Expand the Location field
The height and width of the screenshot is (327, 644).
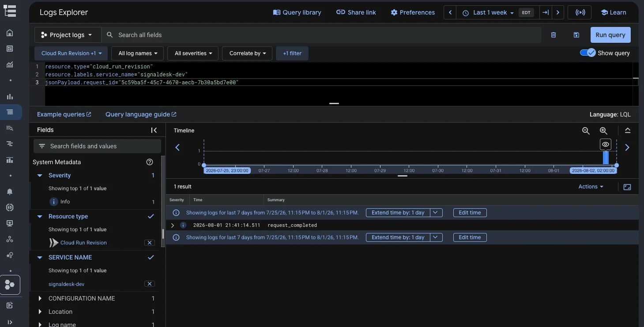tap(40, 312)
